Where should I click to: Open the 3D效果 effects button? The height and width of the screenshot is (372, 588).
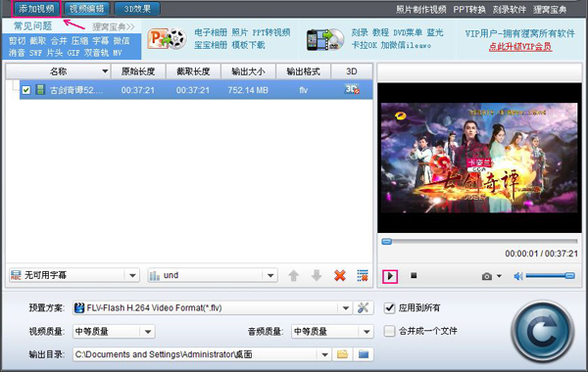pos(137,9)
